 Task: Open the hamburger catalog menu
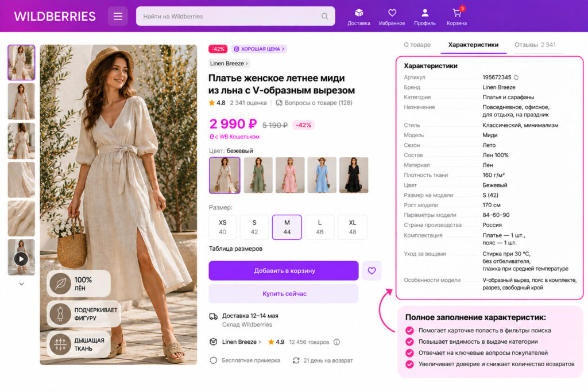pos(118,17)
